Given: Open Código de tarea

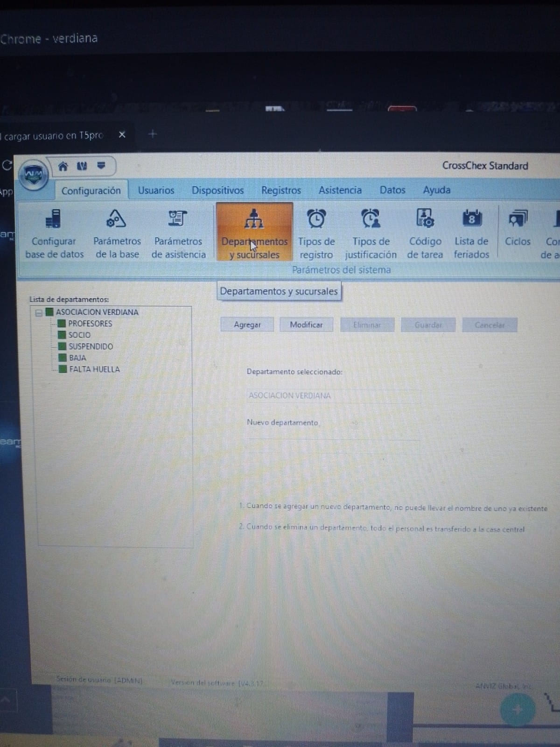Looking at the screenshot, I should [425, 233].
